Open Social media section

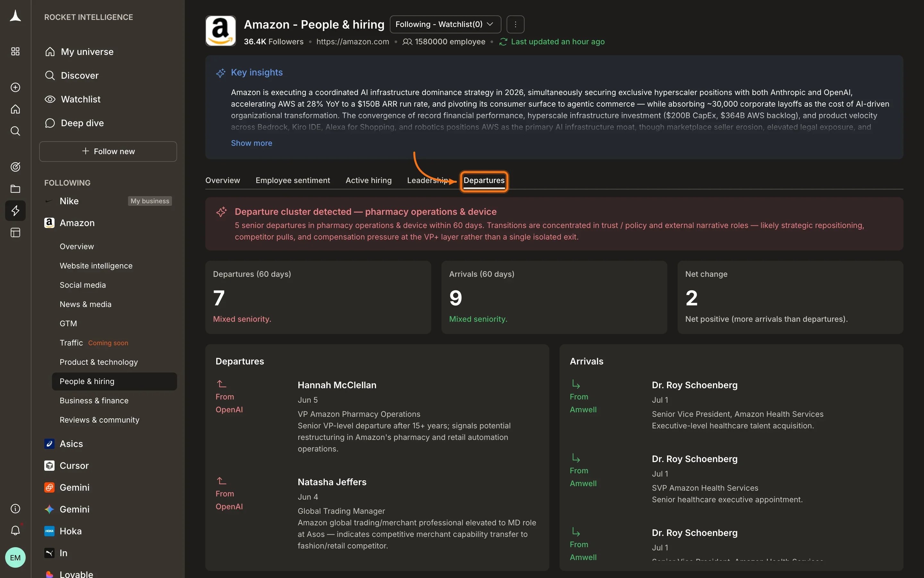click(83, 285)
